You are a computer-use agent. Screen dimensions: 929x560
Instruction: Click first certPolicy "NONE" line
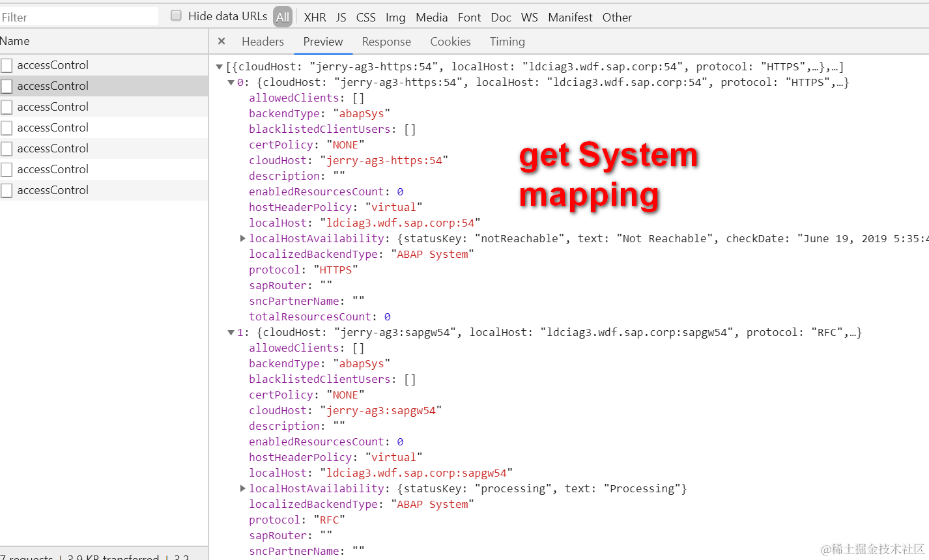307,145
